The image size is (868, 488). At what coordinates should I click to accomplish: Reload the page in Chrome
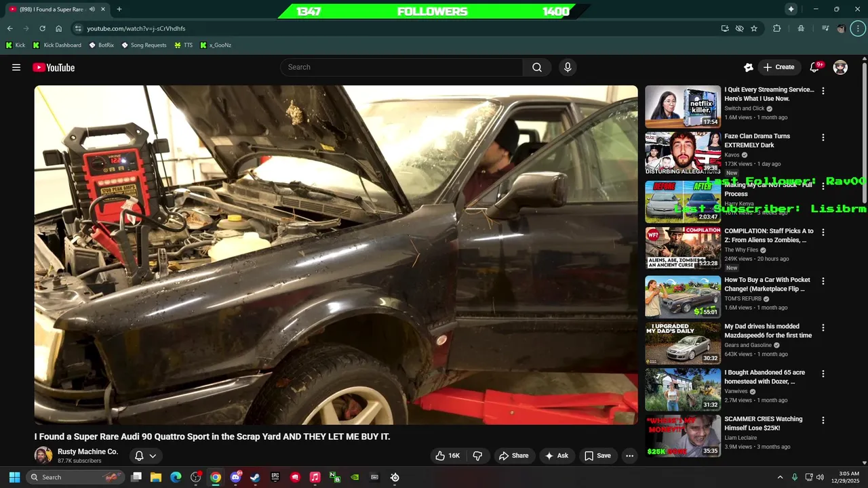click(42, 28)
